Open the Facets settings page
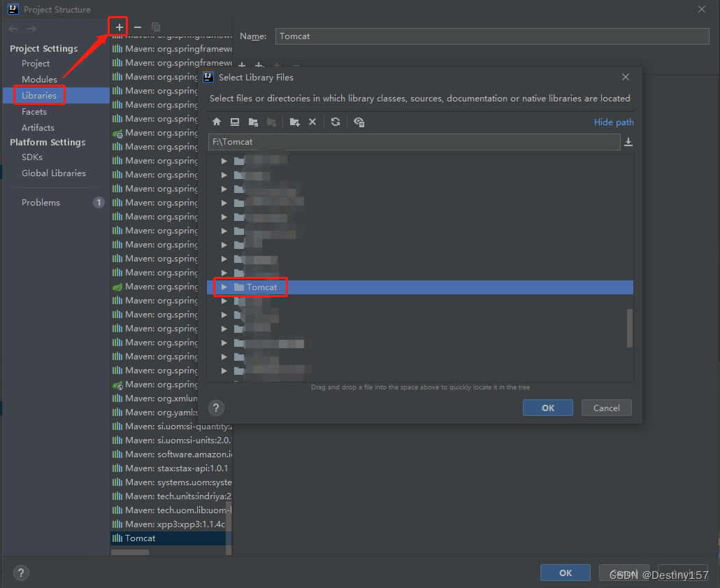Viewport: 720px width, 588px height. coord(34,112)
